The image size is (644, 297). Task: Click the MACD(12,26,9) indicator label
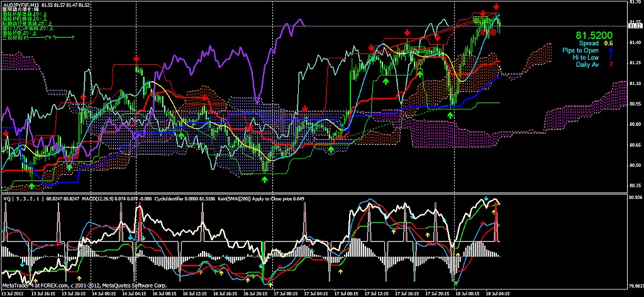97,198
